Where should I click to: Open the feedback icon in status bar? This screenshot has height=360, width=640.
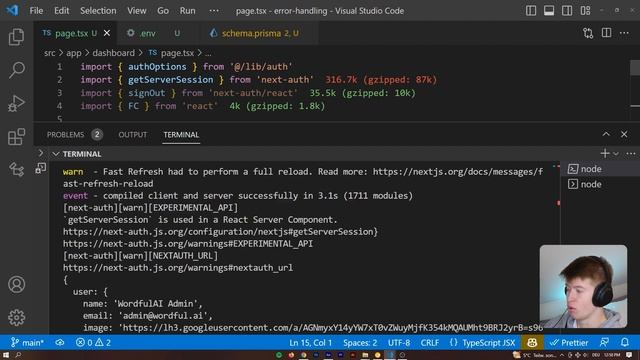[x=604, y=342]
